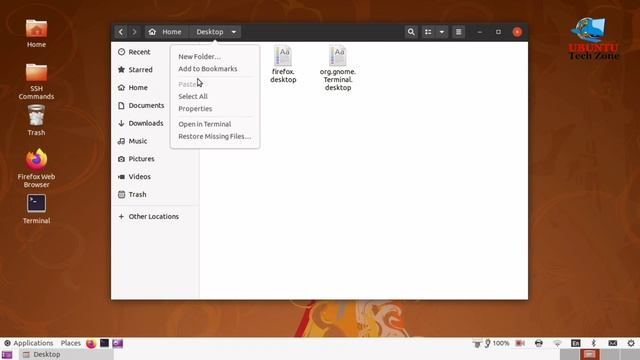Go back with the left arrow button
640x360 pixels.
(121, 32)
